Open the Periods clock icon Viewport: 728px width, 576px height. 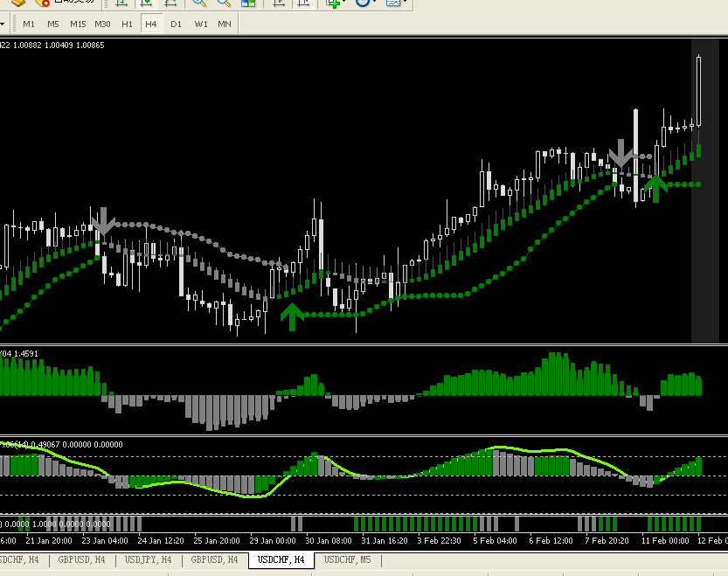(x=363, y=3)
